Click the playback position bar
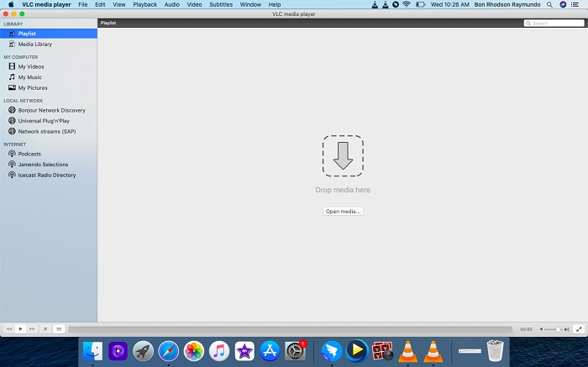Screen dimensions: 588x367 (x=290, y=328)
